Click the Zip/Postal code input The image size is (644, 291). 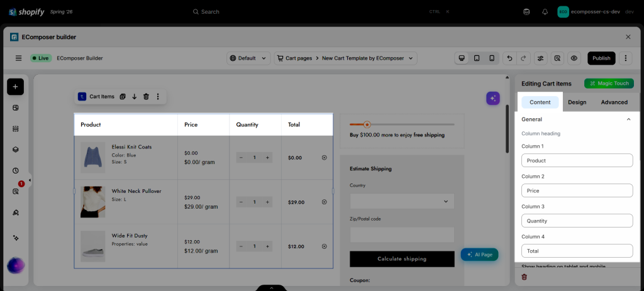point(402,235)
